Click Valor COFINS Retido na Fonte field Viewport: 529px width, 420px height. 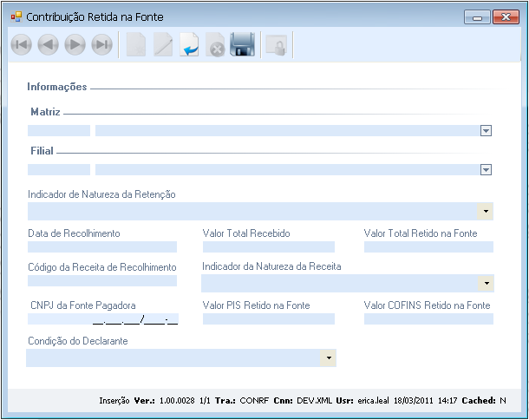click(428, 319)
